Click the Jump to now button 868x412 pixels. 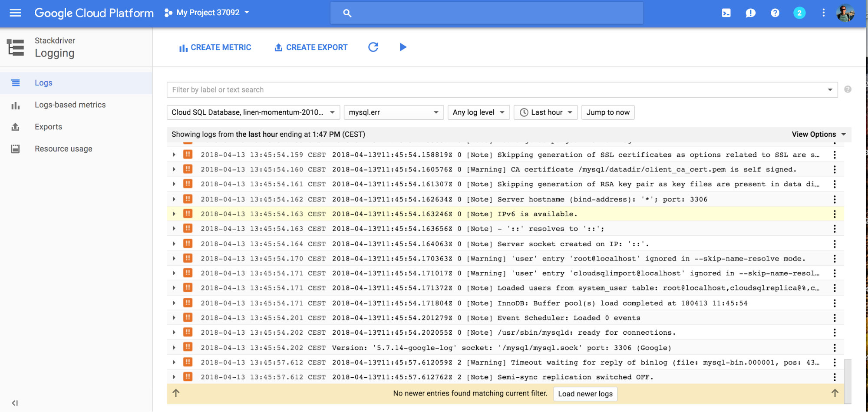point(608,112)
